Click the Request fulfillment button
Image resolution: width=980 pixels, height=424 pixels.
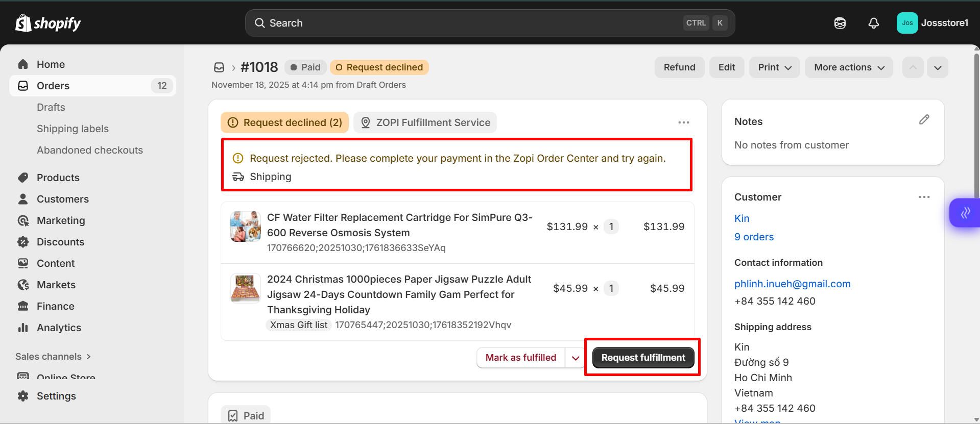(643, 358)
